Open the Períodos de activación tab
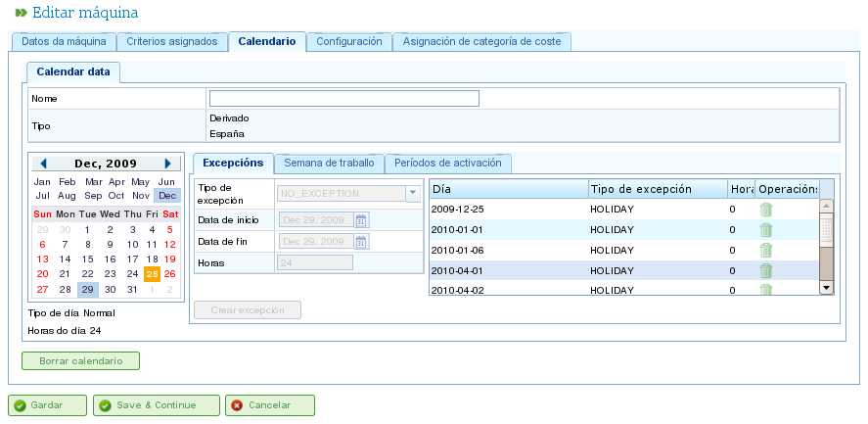Screen dimensions: 868x424 pos(448,163)
